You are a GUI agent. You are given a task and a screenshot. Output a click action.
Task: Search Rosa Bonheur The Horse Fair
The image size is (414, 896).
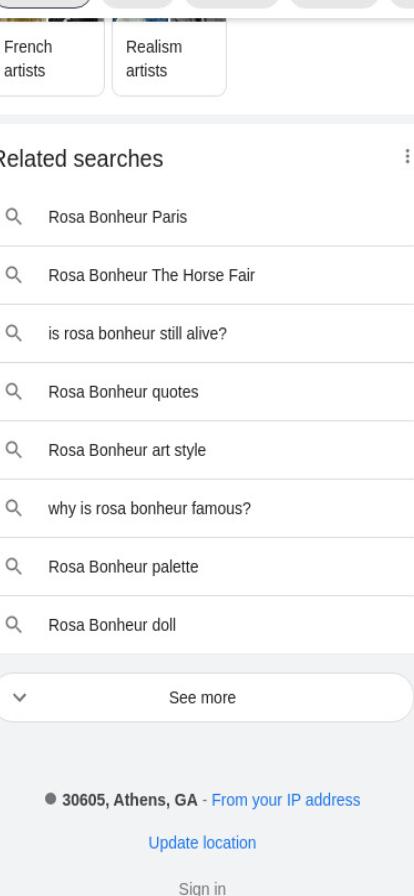pyautogui.click(x=207, y=275)
